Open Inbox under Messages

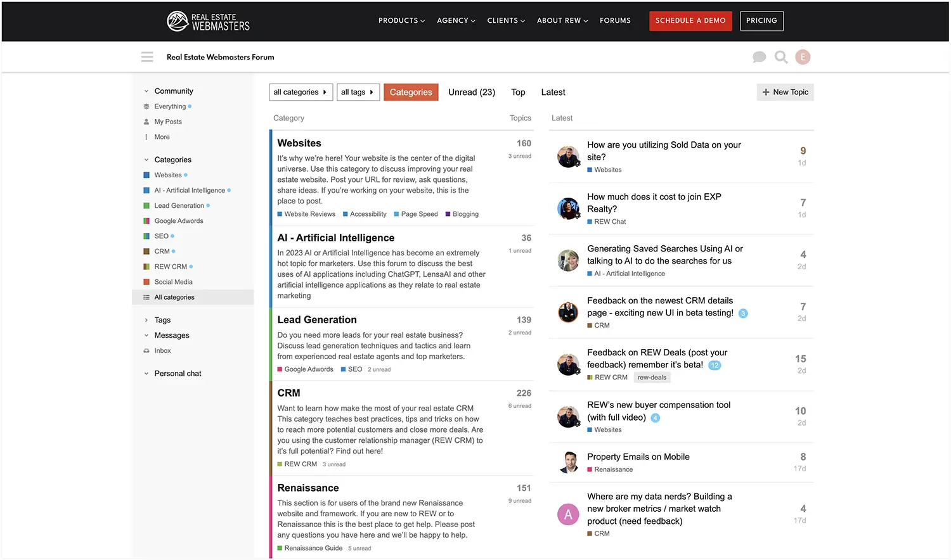(x=162, y=350)
